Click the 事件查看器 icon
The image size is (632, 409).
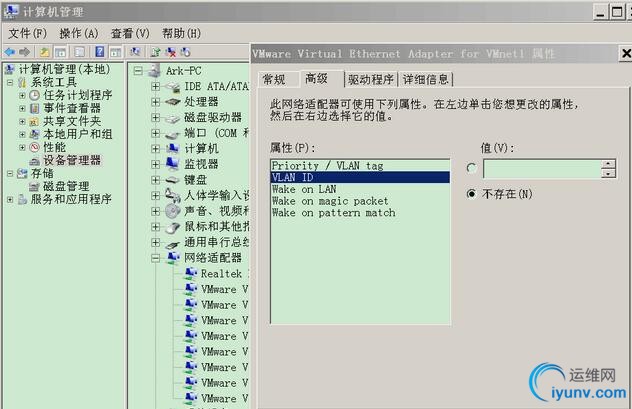tap(35, 108)
